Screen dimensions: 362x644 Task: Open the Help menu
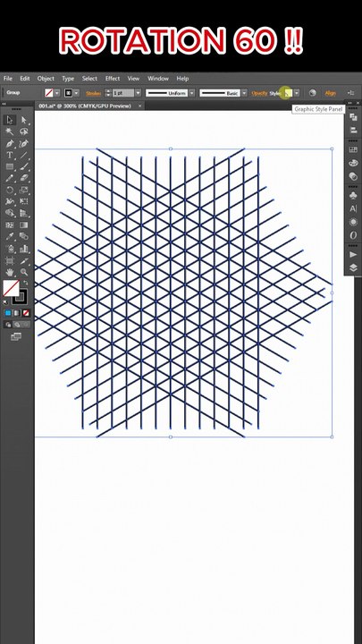click(182, 79)
